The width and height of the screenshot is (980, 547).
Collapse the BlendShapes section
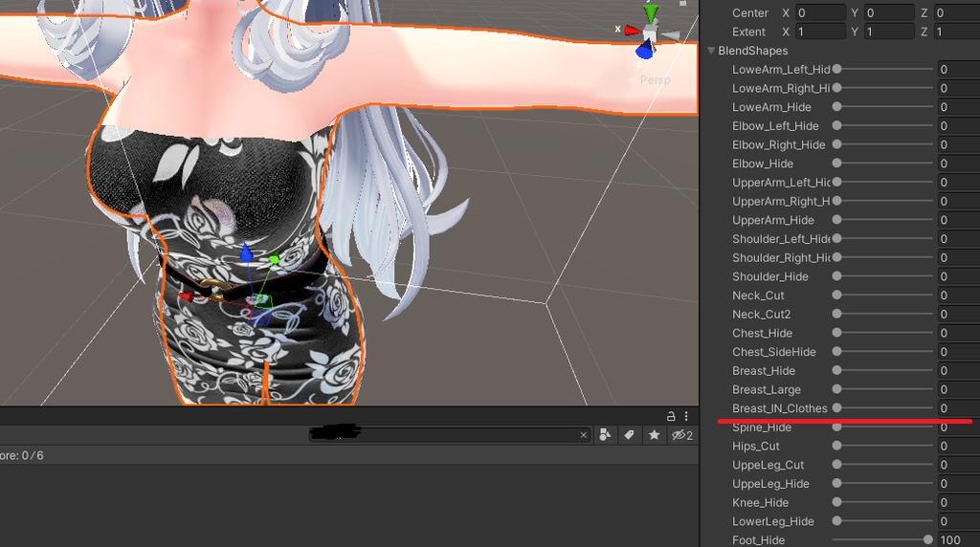(x=711, y=51)
